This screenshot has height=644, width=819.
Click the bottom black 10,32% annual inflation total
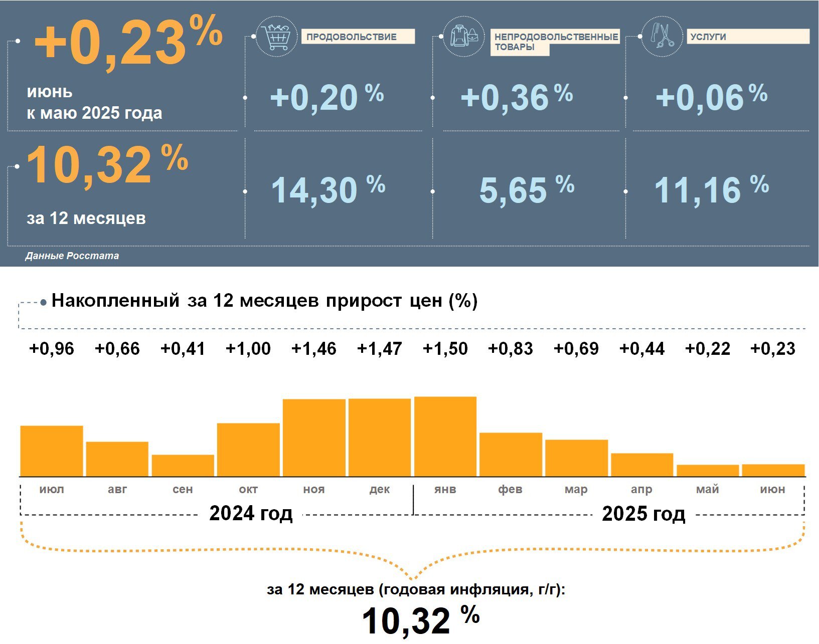(x=421, y=620)
